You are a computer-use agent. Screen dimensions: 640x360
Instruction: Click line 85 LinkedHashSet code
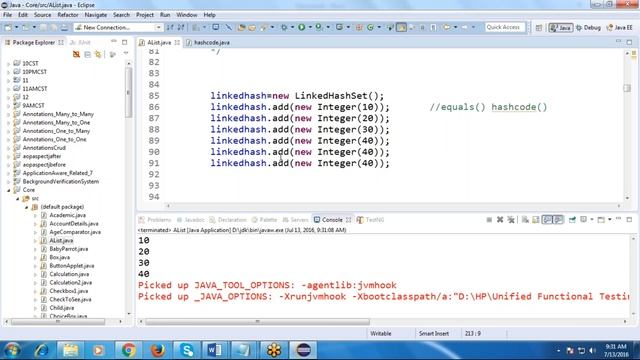297,96
